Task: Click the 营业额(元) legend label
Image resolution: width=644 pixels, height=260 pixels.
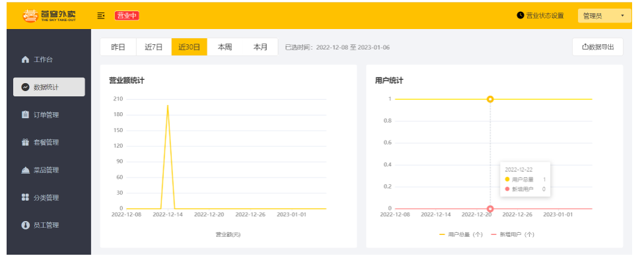Action: pyautogui.click(x=228, y=235)
